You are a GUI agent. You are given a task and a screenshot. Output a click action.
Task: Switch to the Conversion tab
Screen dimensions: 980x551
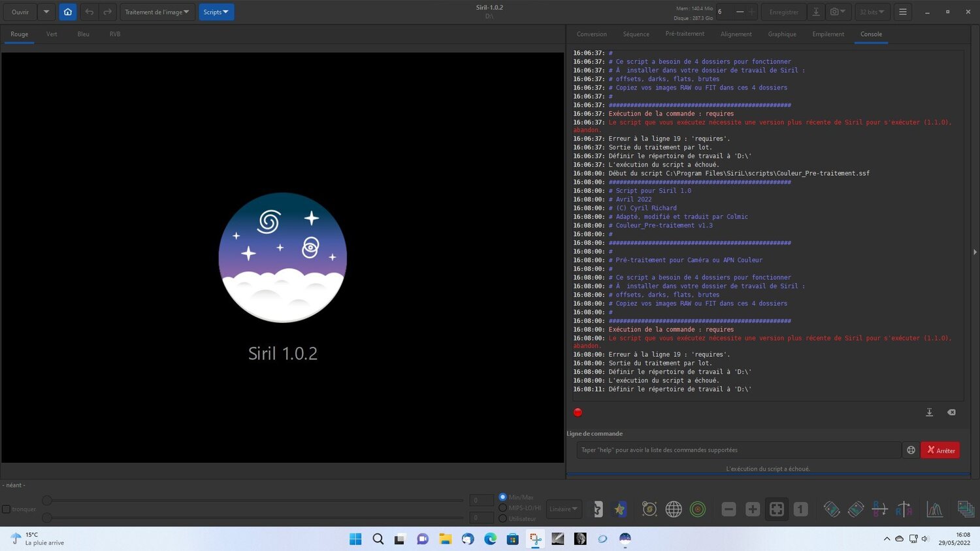click(x=592, y=34)
